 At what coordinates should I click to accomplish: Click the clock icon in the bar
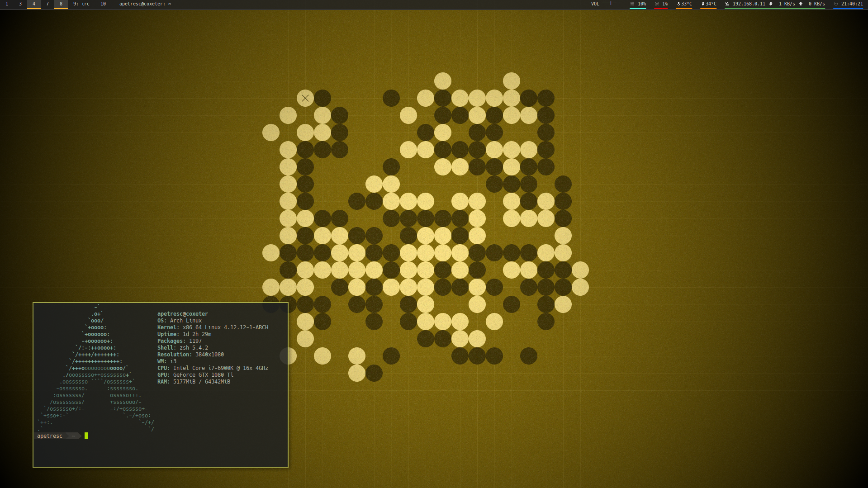point(836,4)
